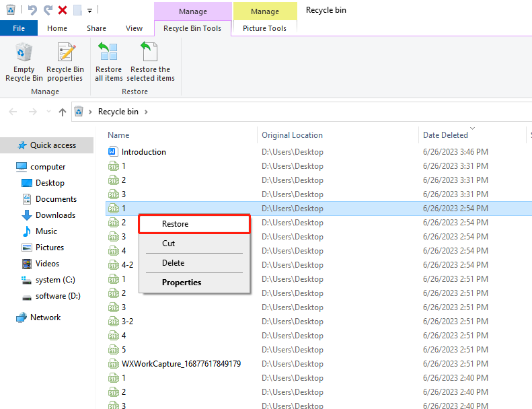The image size is (532, 409).
Task: Sort by the Name column header
Action: click(x=118, y=135)
